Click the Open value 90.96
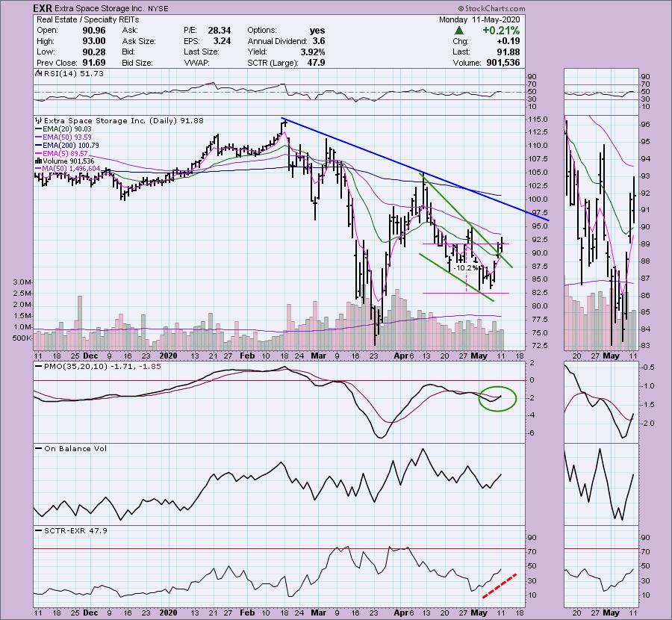 [93, 31]
